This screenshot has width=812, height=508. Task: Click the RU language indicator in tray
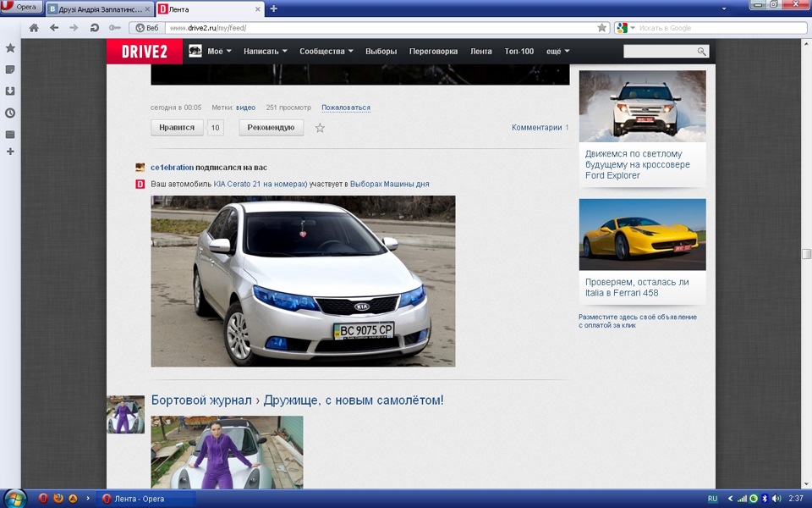(x=712, y=499)
